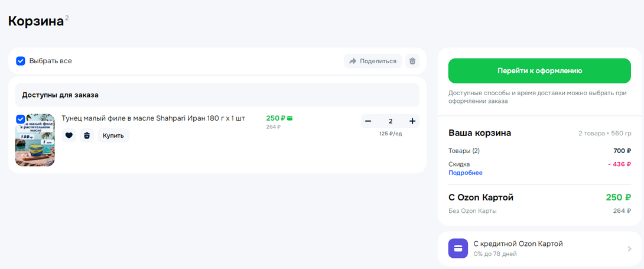Click the purple credit card icon
This screenshot has width=644, height=269.
(x=458, y=248)
